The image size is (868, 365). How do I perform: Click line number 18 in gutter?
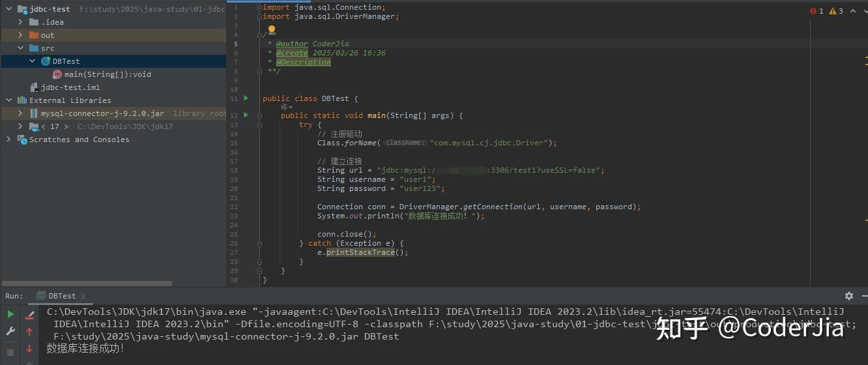pyautogui.click(x=234, y=170)
